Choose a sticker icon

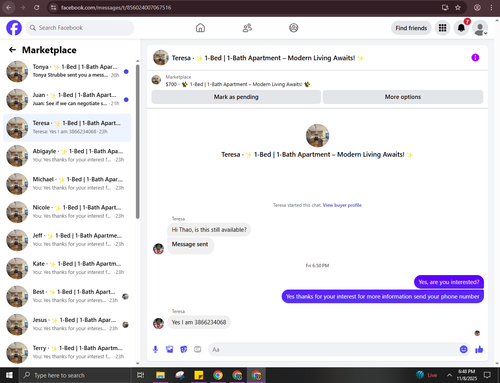[183, 349]
